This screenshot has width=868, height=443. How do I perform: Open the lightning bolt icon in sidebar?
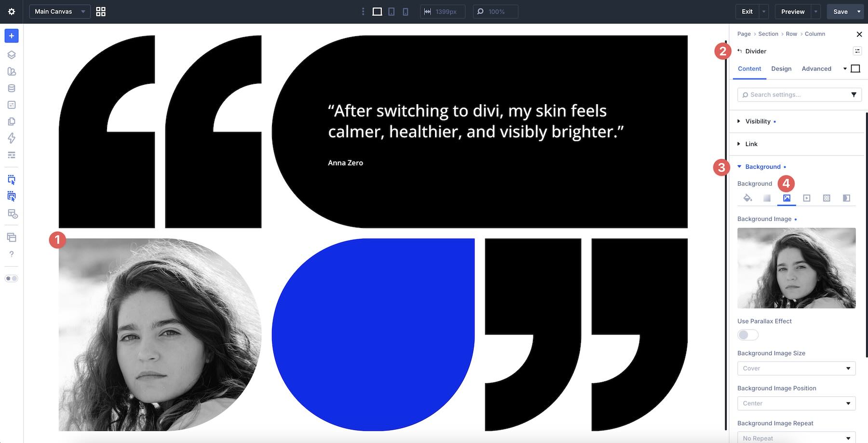[x=12, y=138]
